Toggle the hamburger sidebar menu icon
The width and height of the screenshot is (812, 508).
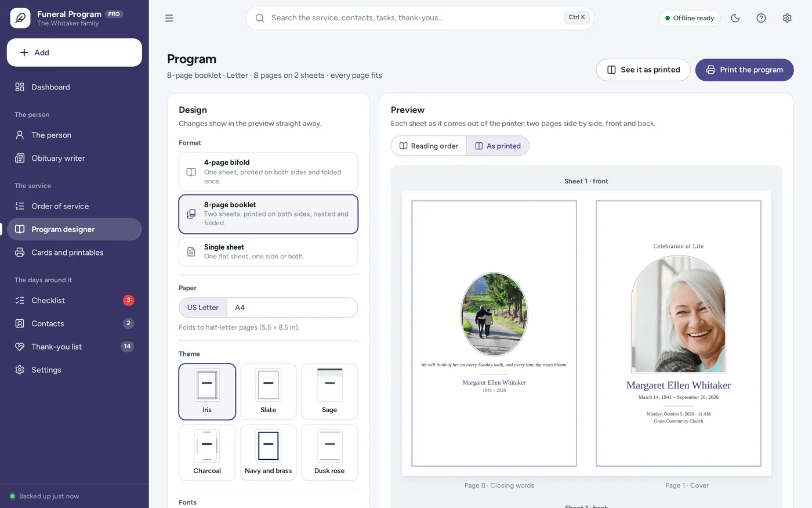[169, 18]
